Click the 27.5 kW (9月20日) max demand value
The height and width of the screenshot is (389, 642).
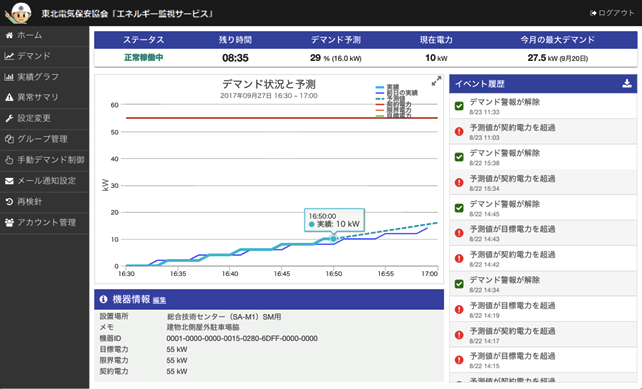click(x=558, y=58)
